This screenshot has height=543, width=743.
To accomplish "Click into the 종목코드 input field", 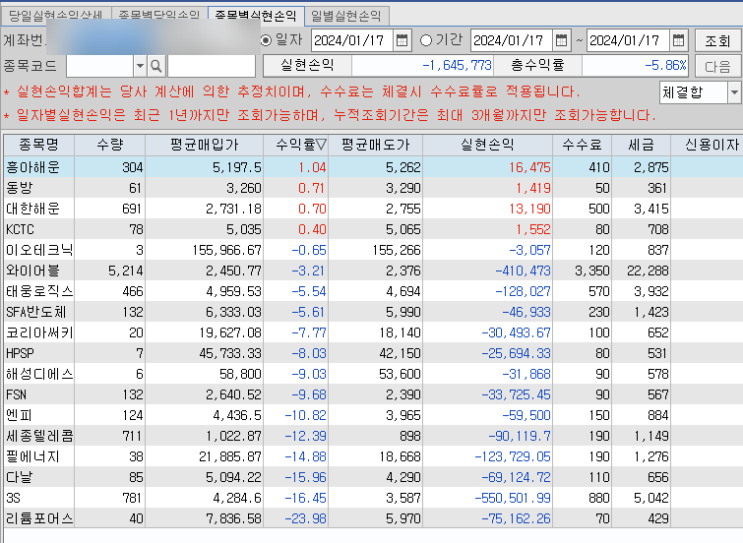I will click(x=100, y=66).
